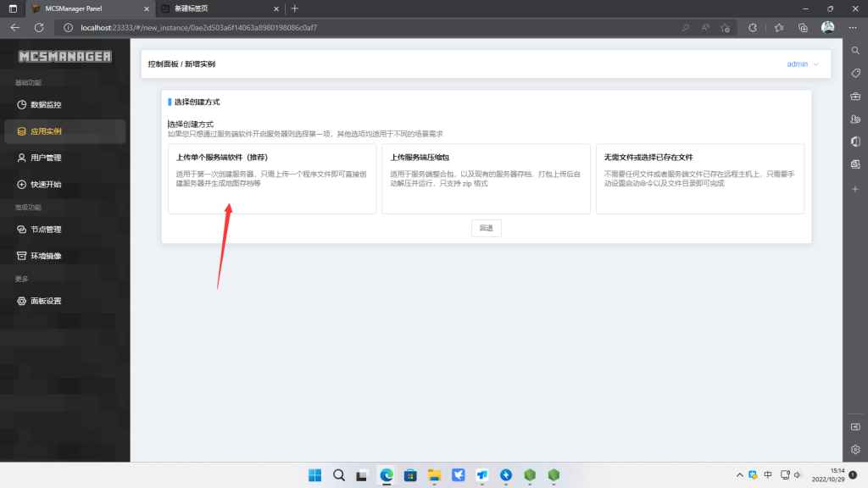Switch to the MCSManager Panel tab

[76, 10]
